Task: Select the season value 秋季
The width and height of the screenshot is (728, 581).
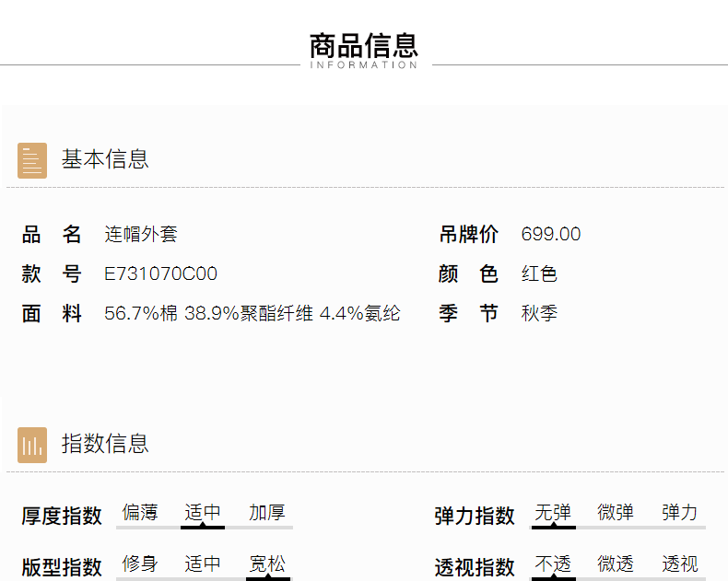Action: pyautogui.click(x=539, y=313)
